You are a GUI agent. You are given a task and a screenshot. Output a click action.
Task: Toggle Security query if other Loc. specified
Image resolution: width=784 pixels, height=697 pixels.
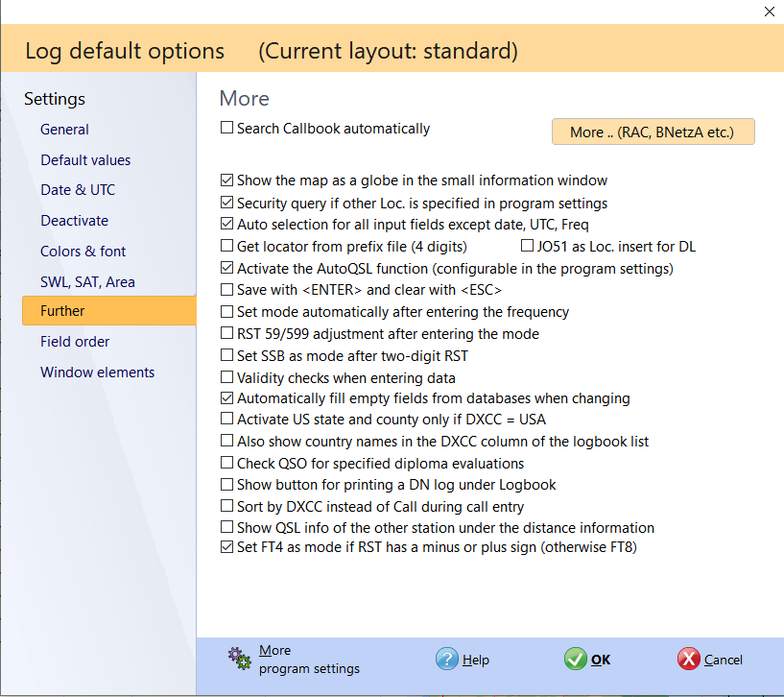point(226,203)
